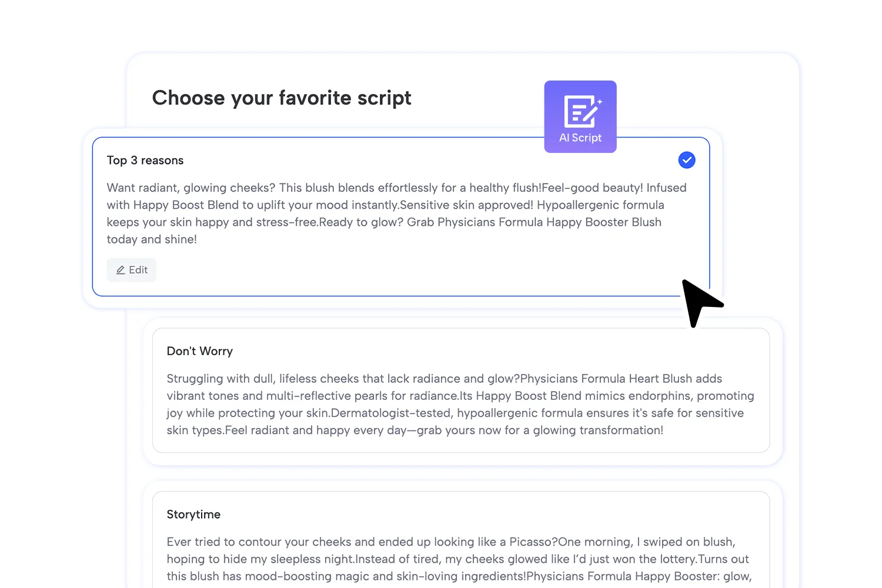Screen dimensions: 882x588
Task: Select the Storytime script title
Action: pyautogui.click(x=193, y=514)
